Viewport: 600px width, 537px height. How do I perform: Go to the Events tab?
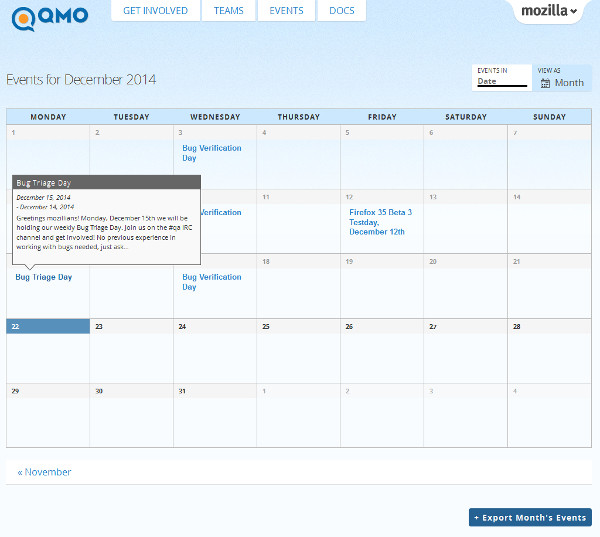(286, 11)
